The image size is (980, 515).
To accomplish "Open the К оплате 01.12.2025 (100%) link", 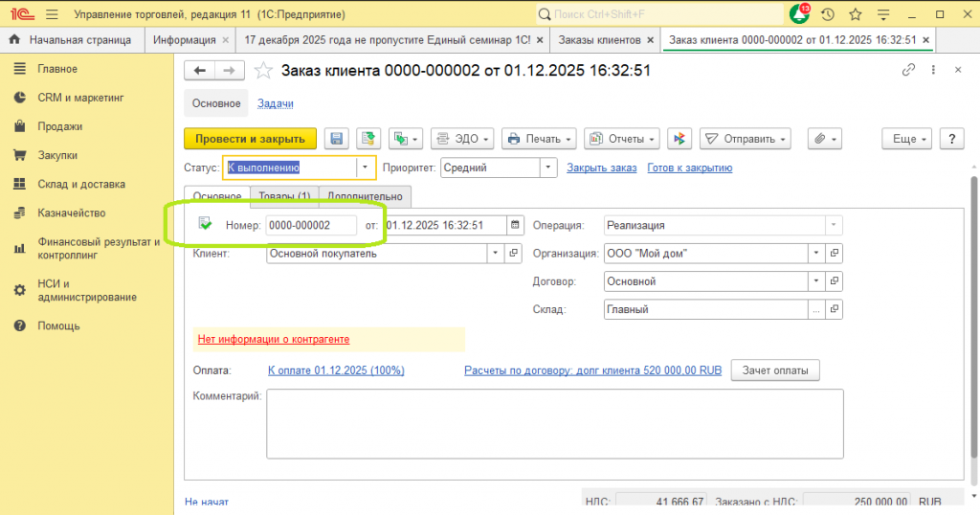I will pos(336,370).
